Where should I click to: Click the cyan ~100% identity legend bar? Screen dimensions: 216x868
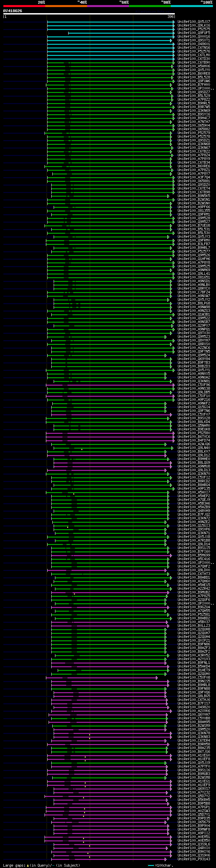(x=192, y=6)
